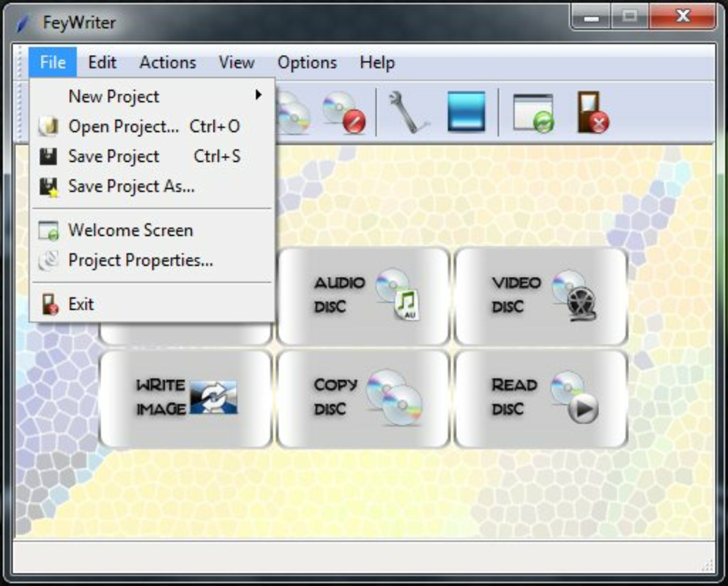Click the copy disc toolbar icon

tap(292, 113)
